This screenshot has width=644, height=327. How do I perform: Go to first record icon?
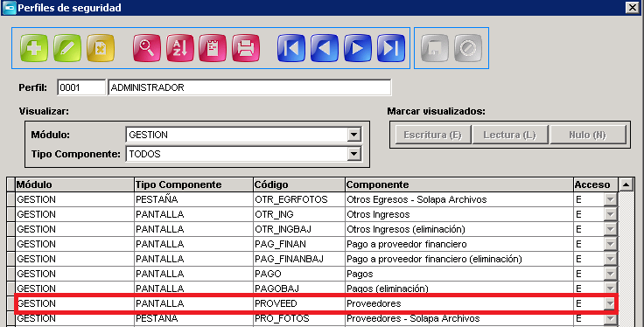click(x=291, y=48)
